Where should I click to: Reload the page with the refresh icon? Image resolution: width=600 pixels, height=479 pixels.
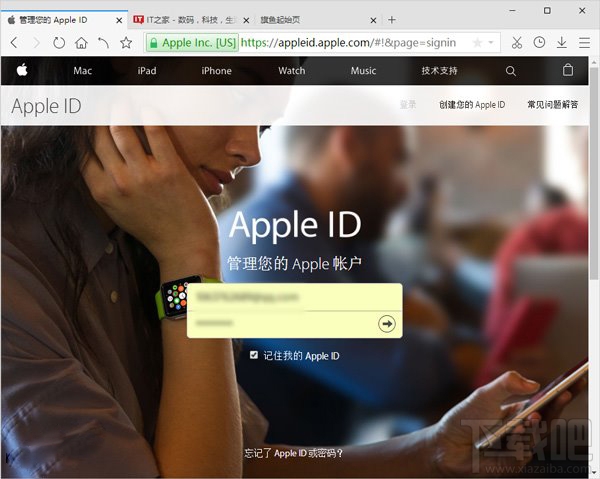pos(59,42)
